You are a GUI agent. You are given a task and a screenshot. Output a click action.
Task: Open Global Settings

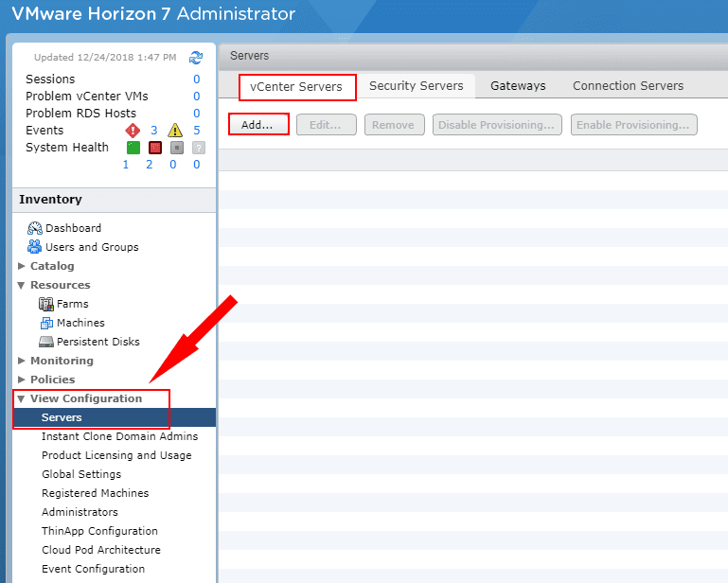(x=81, y=474)
